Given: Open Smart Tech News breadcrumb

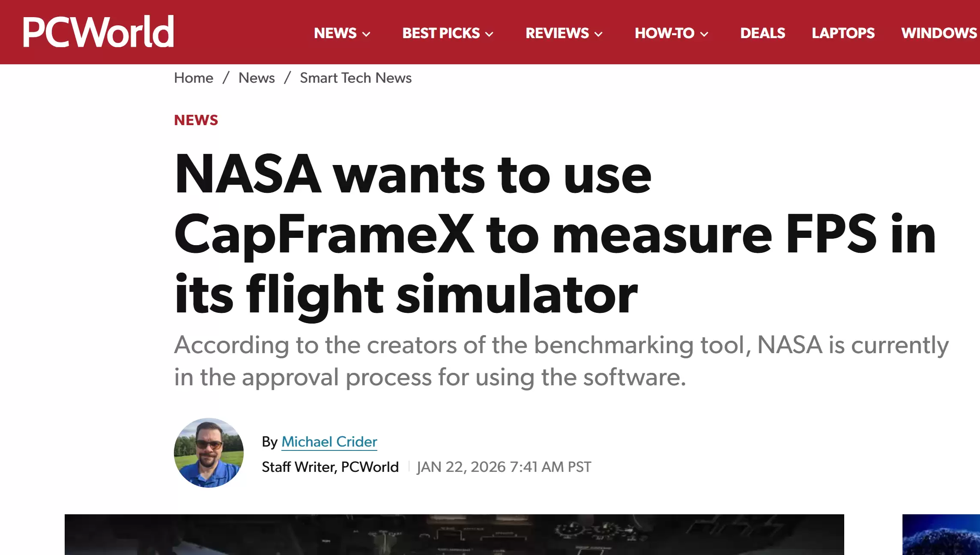Looking at the screenshot, I should 356,78.
